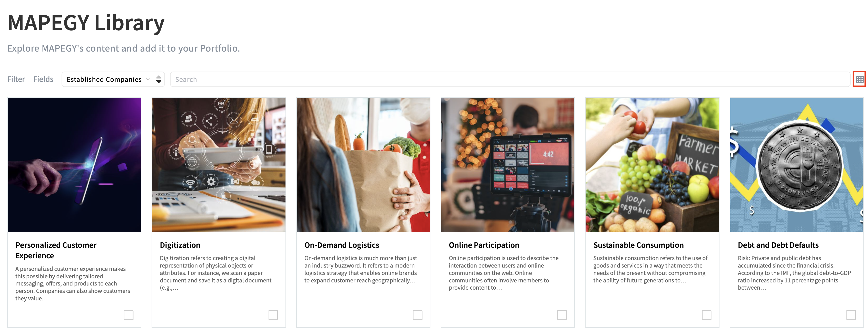The image size is (868, 335).
Task: Open the Fields tab
Action: 43,79
